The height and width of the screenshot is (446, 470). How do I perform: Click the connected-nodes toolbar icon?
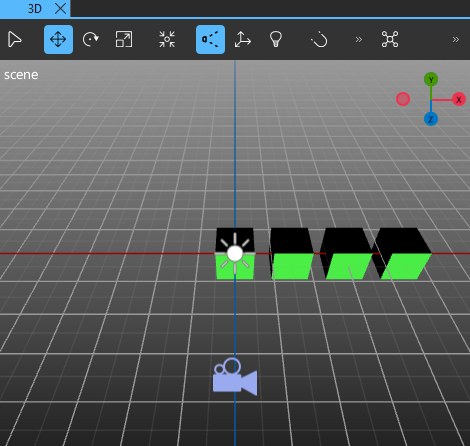click(390, 39)
